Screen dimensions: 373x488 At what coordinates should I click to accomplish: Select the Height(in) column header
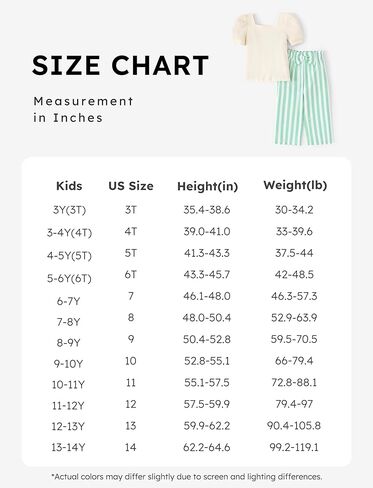point(207,186)
